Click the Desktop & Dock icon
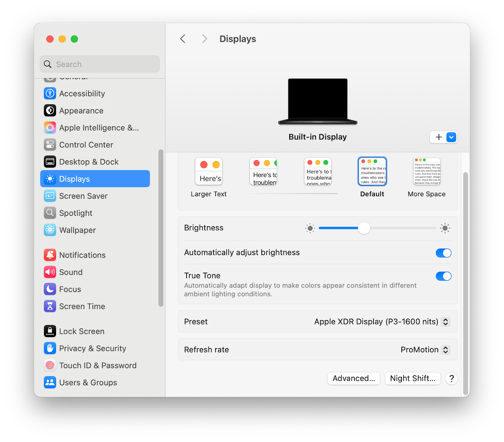Screen dimensions: 504x442 click(50, 162)
